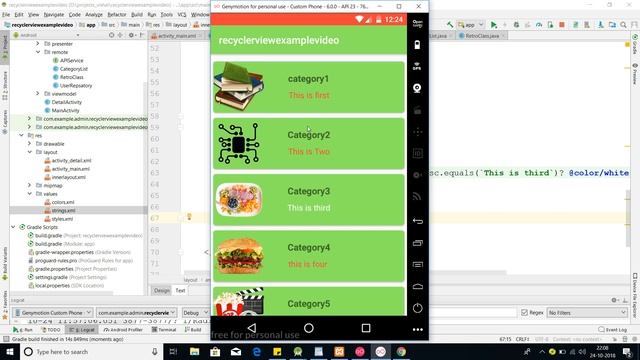Open the Terminal tool window
Image resolution: width=640 pixels, height=360 pixels.
164,329
